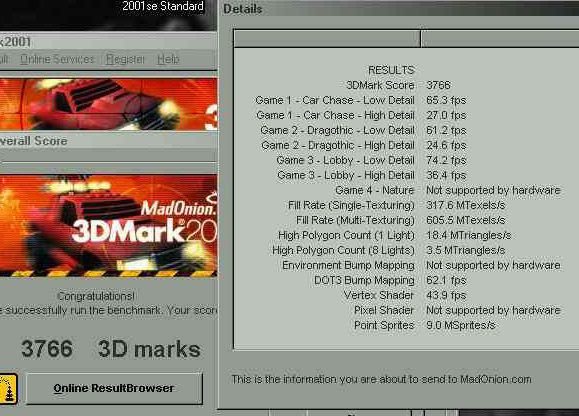
Task: Click the first column header in Details list
Action: pyautogui.click(x=327, y=39)
